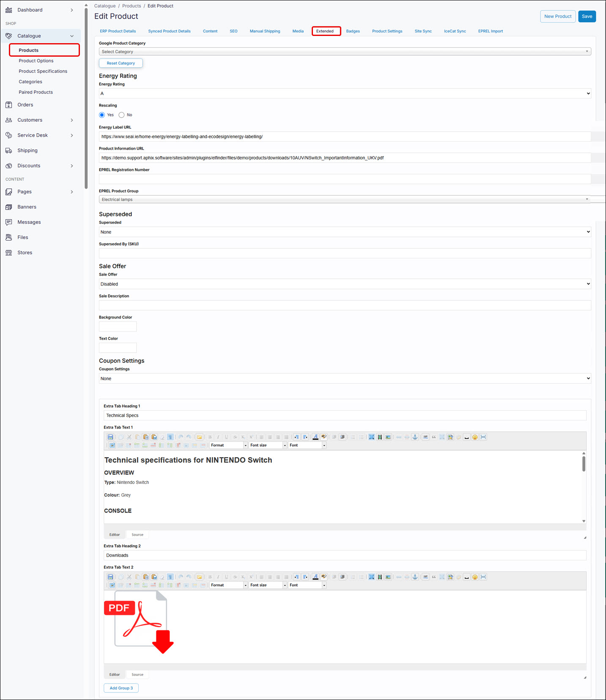The height and width of the screenshot is (700, 606).
Task: Click the Reset Category button
Action: click(x=121, y=63)
